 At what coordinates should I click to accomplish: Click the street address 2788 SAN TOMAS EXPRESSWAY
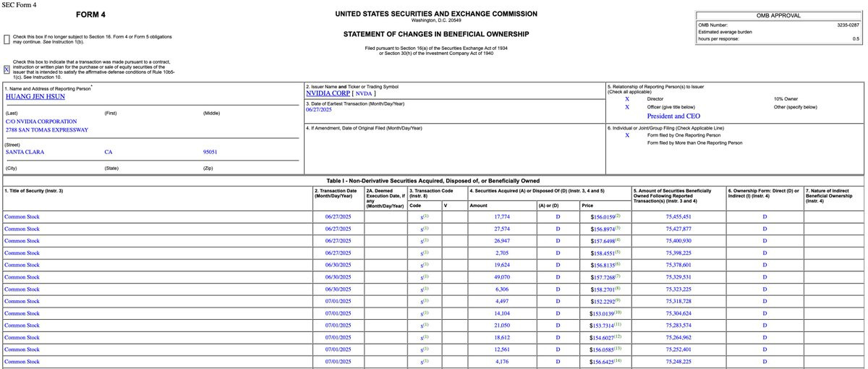point(47,130)
